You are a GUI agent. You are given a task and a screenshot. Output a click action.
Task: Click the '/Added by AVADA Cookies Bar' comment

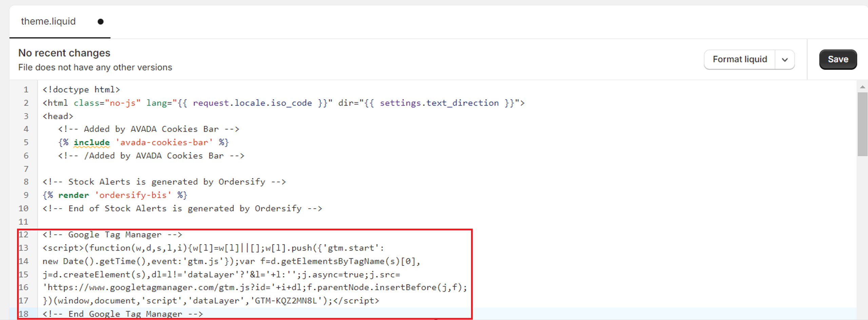coord(151,156)
